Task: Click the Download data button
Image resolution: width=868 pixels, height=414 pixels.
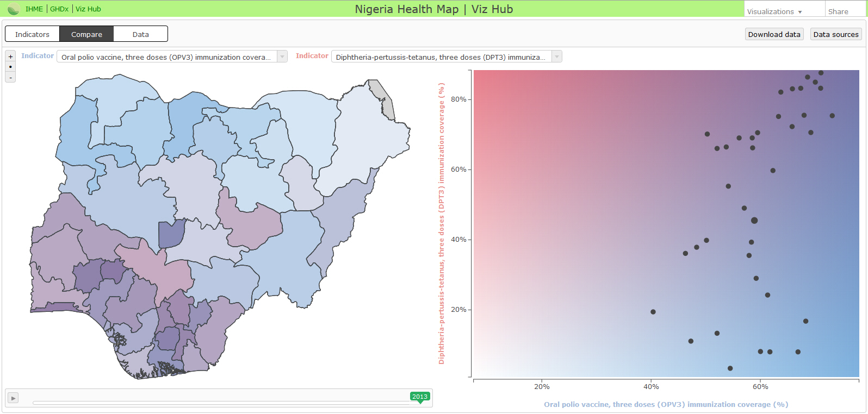Action: 774,34
